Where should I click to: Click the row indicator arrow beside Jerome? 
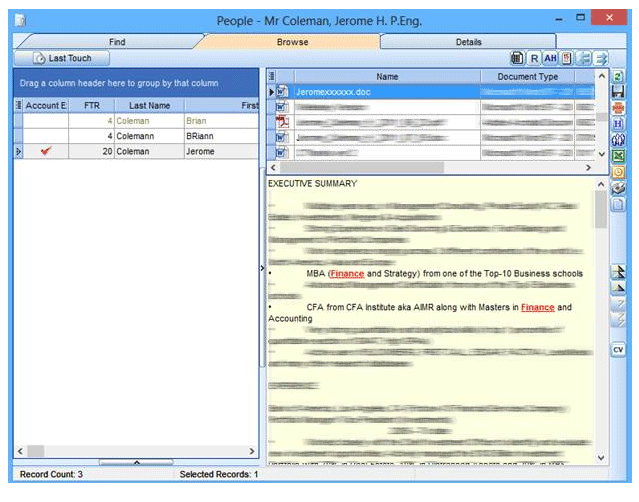coord(18,151)
